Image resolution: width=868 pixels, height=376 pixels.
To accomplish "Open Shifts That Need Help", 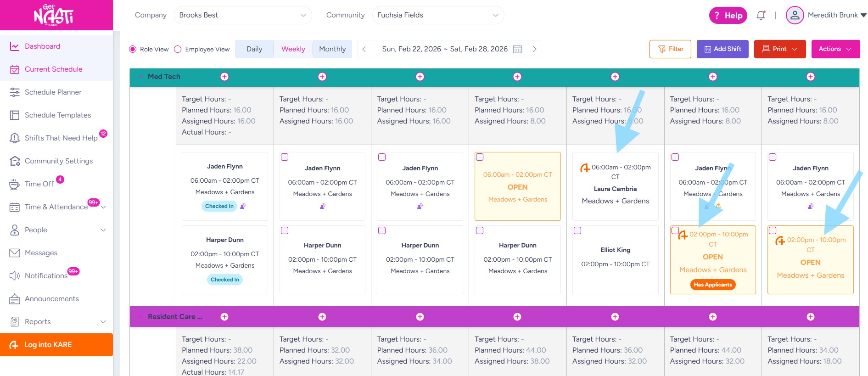I will [x=61, y=138].
